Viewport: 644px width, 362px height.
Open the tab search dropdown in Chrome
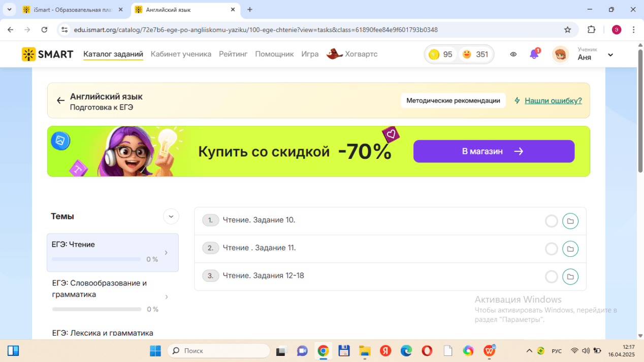pos(10,10)
